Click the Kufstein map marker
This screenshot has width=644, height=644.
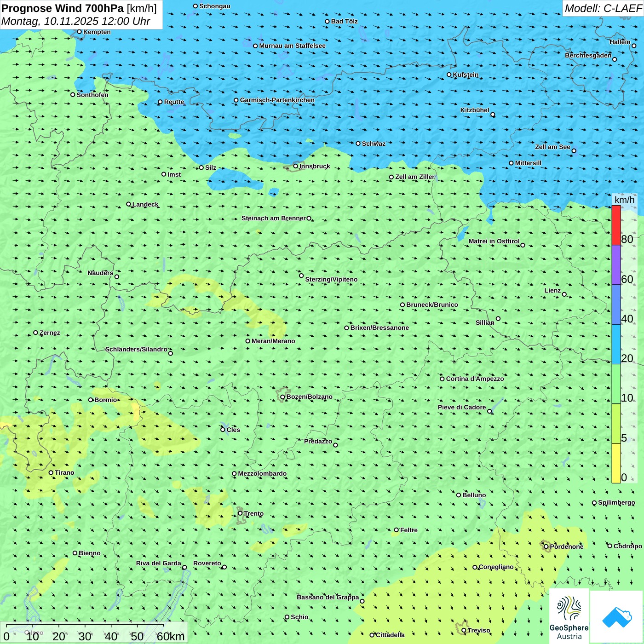click(x=449, y=75)
